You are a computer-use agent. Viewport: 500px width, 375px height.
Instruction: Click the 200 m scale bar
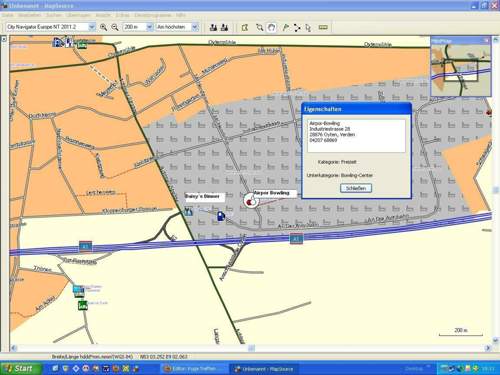461,332
